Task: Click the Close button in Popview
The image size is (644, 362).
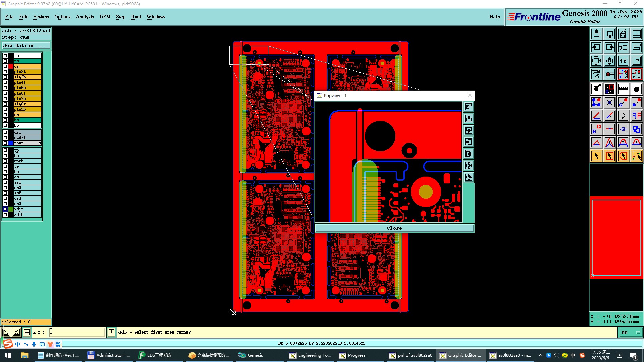Action: click(394, 228)
